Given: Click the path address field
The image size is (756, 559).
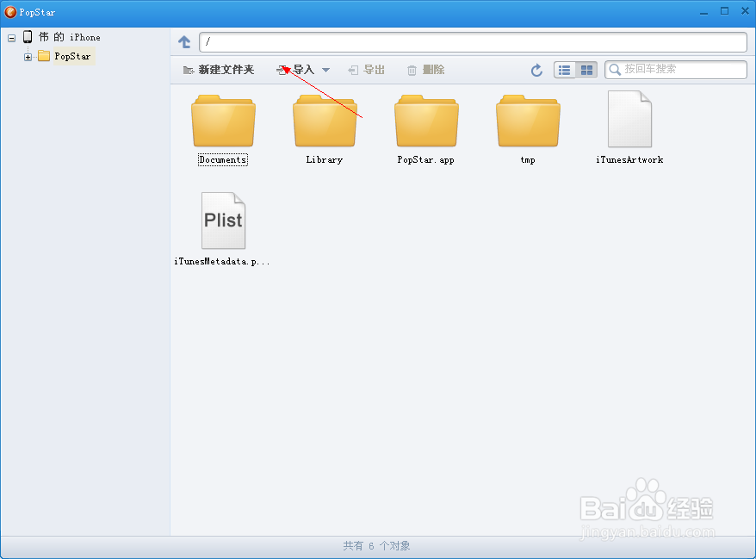Looking at the screenshot, I should tap(473, 42).
